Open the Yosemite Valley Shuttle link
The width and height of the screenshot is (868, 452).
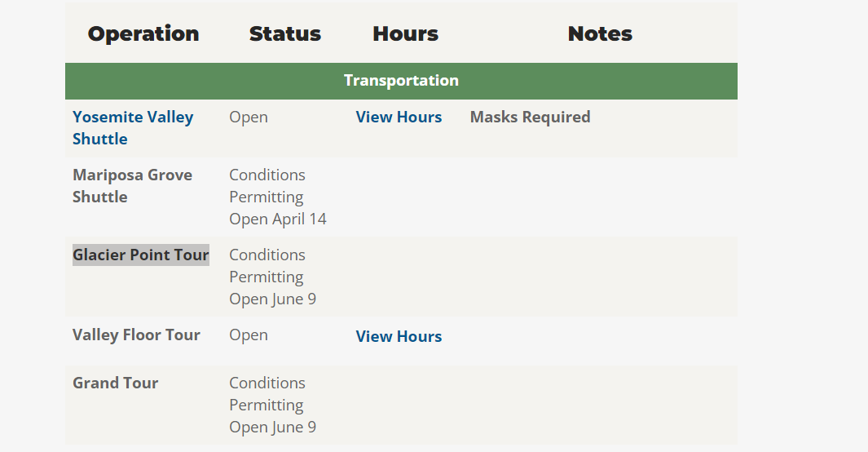pos(132,127)
